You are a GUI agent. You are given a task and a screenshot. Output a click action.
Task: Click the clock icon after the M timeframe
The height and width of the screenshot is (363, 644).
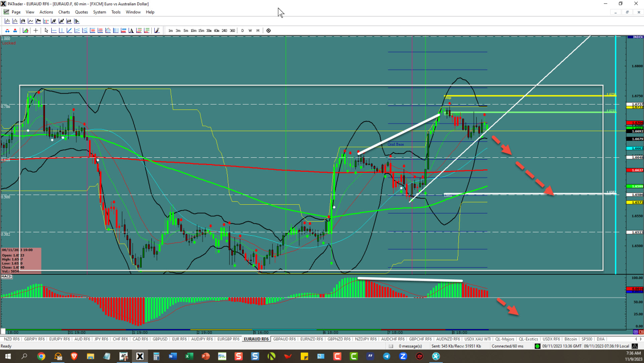click(x=268, y=30)
